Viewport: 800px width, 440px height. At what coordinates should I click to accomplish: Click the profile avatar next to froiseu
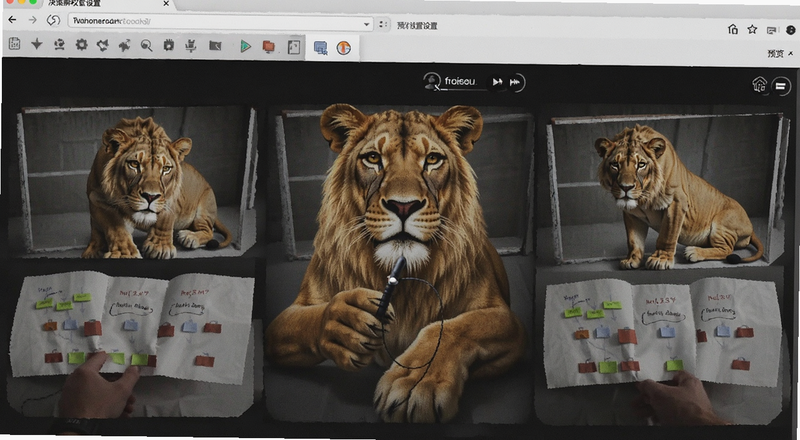tap(432, 81)
